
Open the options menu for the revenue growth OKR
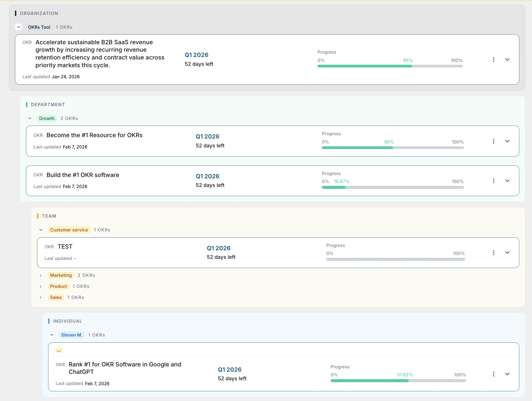point(493,59)
